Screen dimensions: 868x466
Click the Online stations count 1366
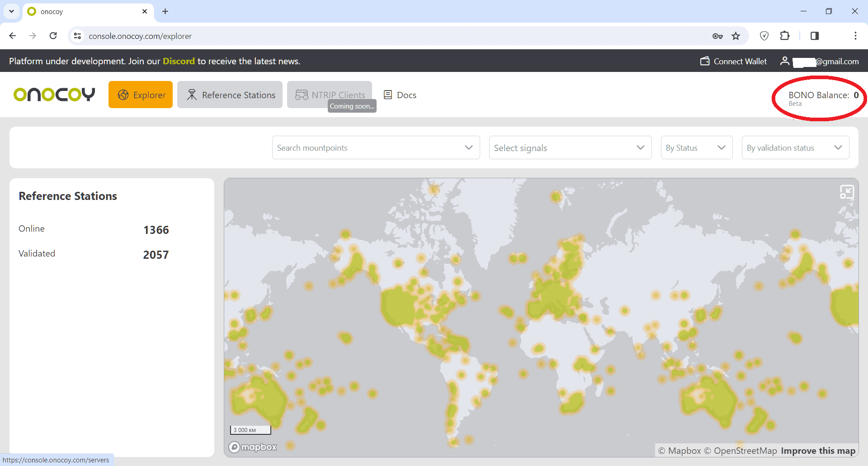[156, 230]
